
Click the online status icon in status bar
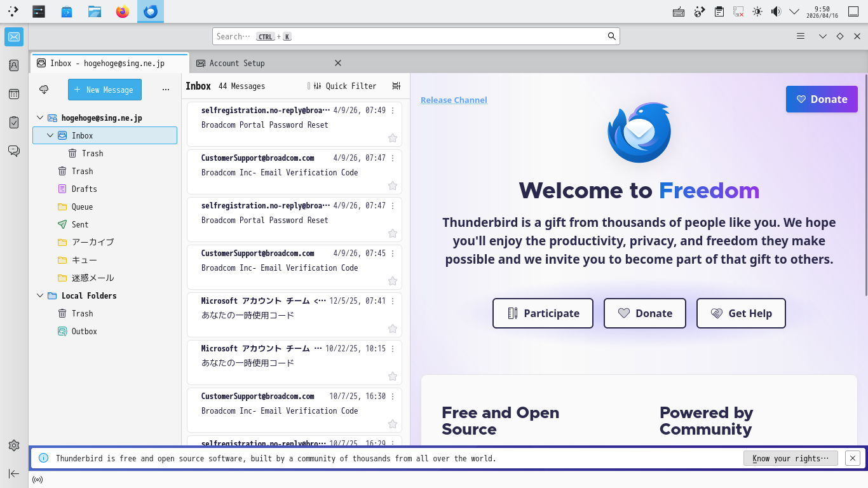(x=37, y=480)
